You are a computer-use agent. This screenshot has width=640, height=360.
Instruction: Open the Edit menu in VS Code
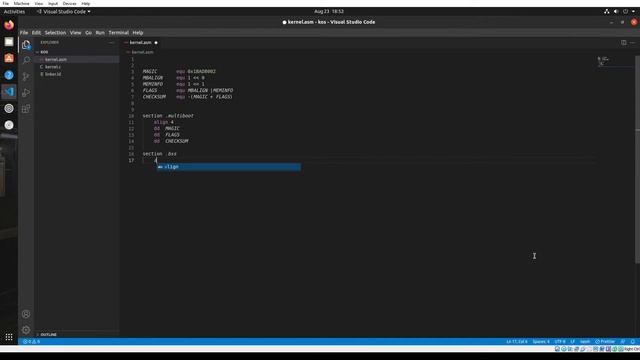point(36,33)
